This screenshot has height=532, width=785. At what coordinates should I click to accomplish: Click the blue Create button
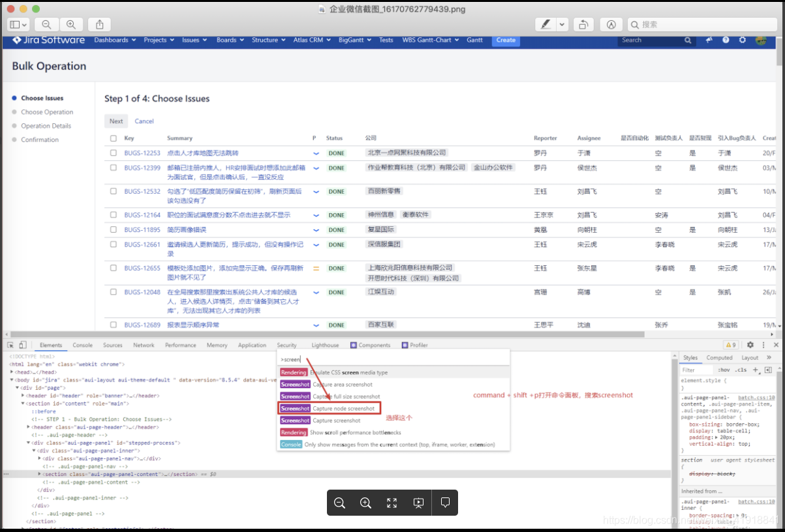[x=506, y=40]
